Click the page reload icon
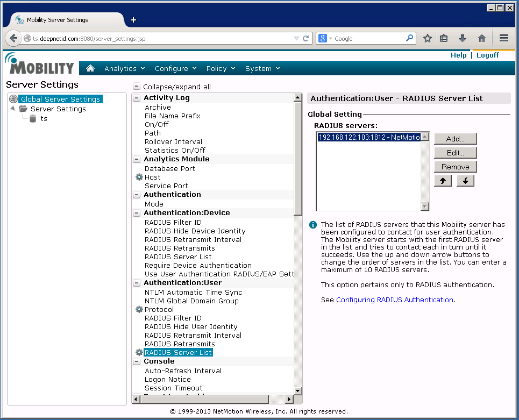The width and height of the screenshot is (519, 420). [306, 38]
